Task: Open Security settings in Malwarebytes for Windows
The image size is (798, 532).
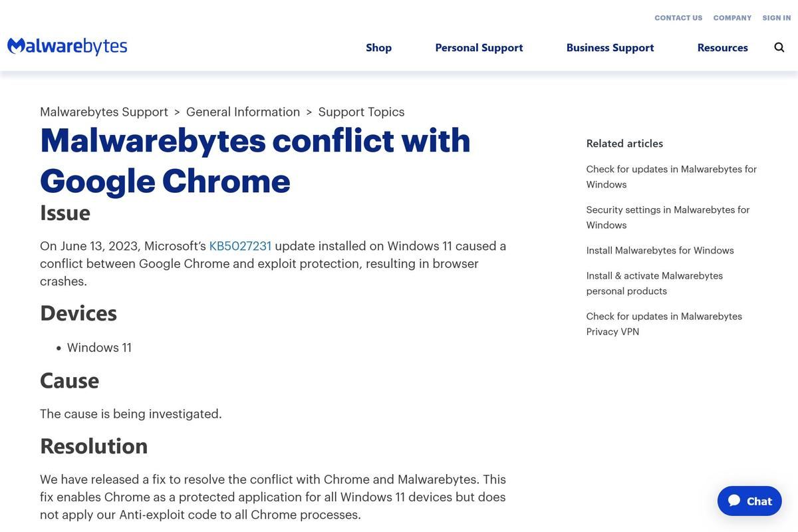Action: pyautogui.click(x=668, y=217)
